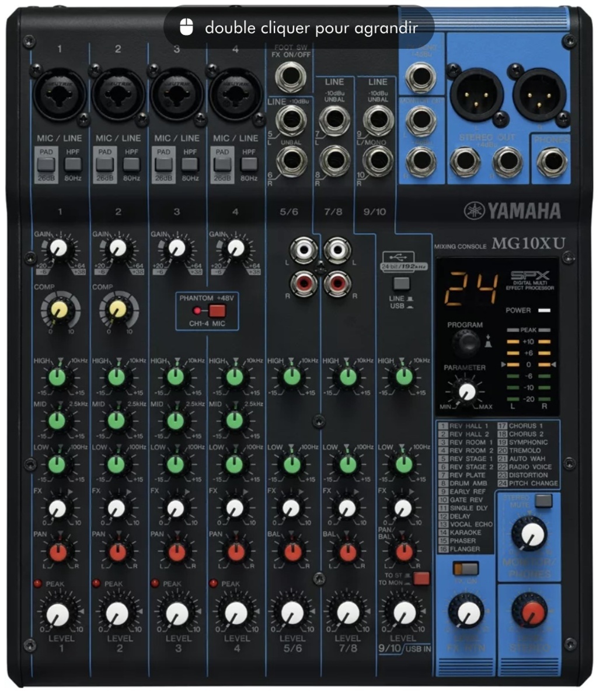Click the "REV HALL 1" effect list entry
Image resolution: width=603 pixels, height=700 pixels.
pyautogui.click(x=465, y=426)
